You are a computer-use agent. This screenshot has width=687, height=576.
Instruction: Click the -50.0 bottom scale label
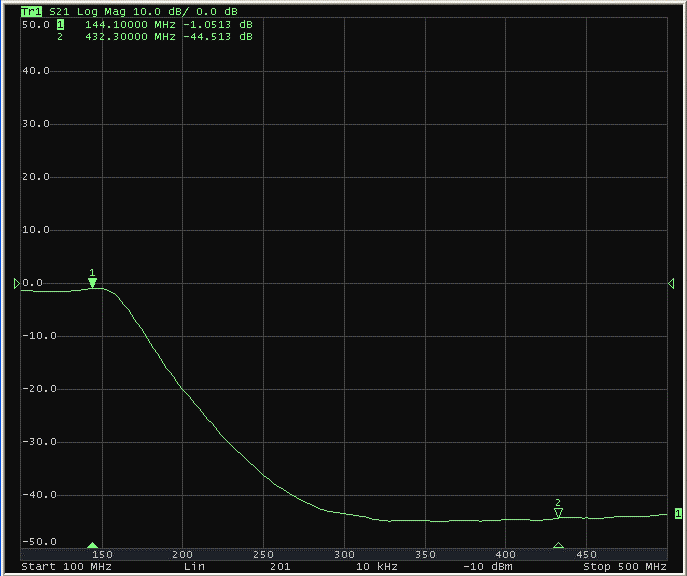(39, 542)
